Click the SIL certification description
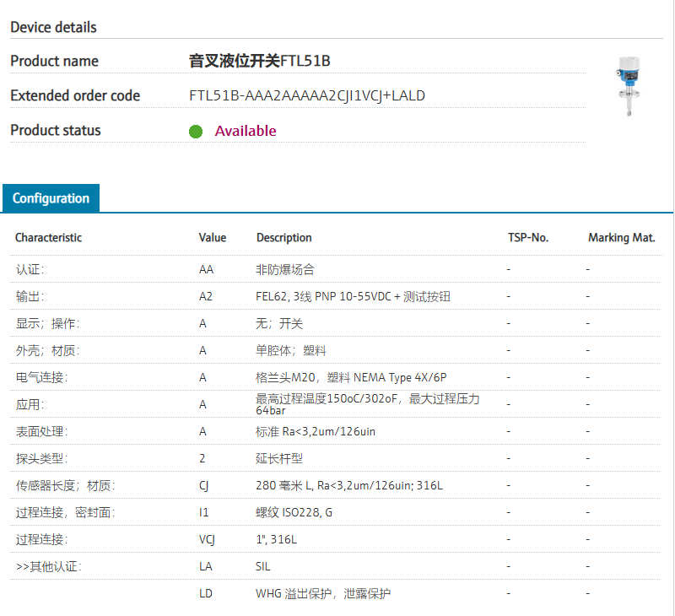This screenshot has height=616, width=675. pos(263,566)
